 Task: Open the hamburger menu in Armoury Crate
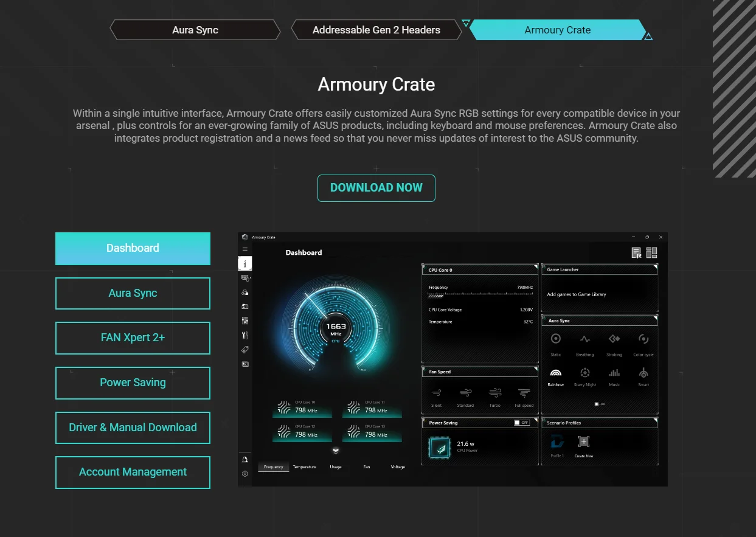click(245, 249)
